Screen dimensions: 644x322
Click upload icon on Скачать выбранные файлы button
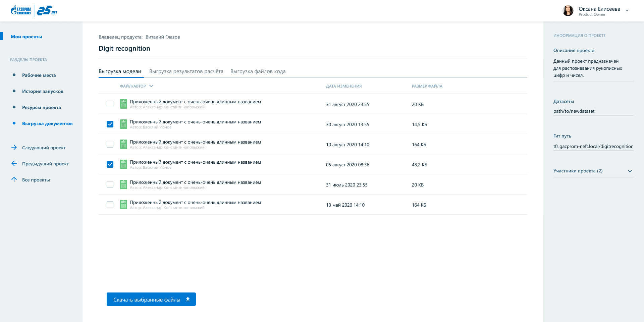click(188, 299)
